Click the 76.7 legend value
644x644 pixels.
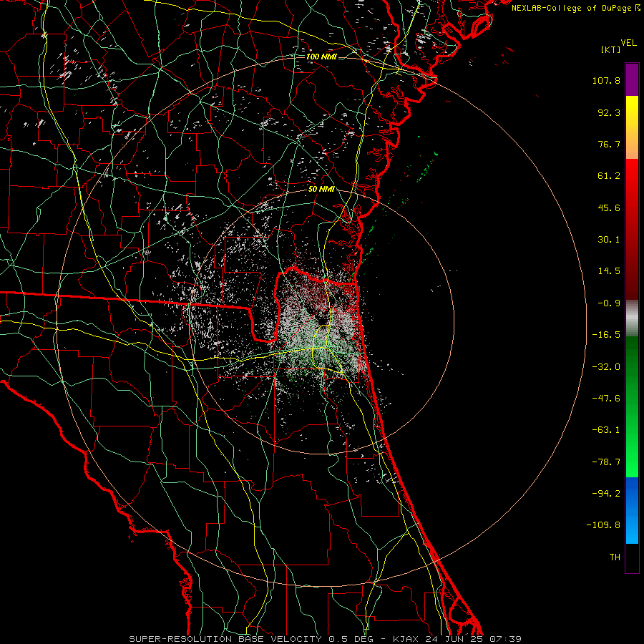pos(609,144)
